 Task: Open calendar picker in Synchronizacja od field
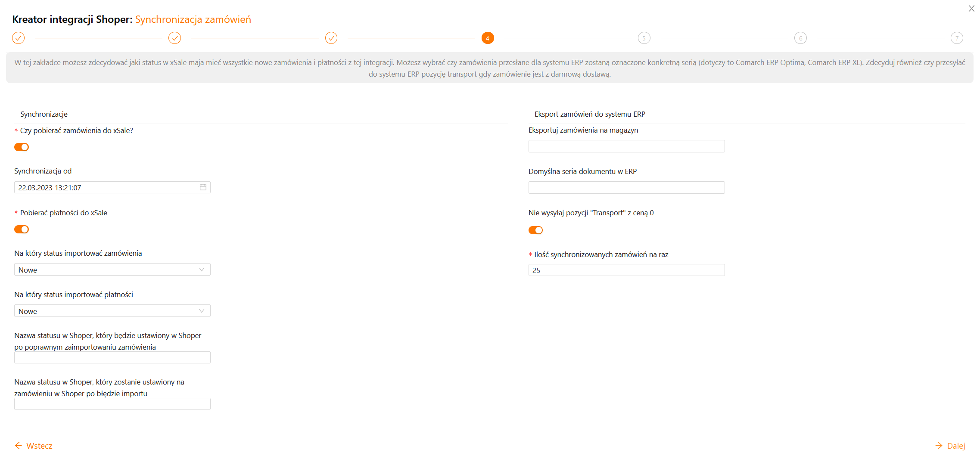pyautogui.click(x=203, y=187)
